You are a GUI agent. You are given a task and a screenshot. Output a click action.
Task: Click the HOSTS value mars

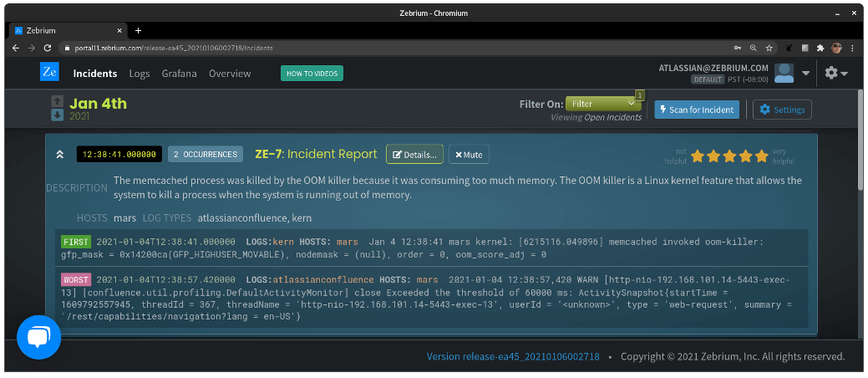pos(124,217)
